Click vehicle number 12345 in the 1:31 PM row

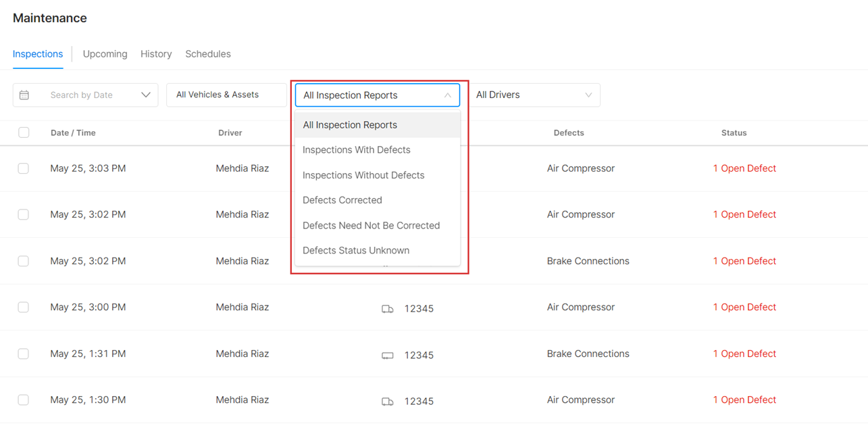click(x=419, y=356)
